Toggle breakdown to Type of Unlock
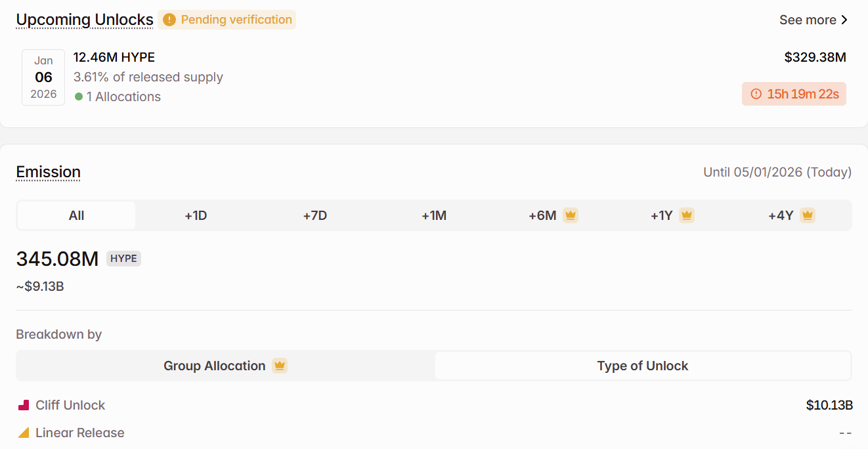The height and width of the screenshot is (449, 868). pyautogui.click(x=642, y=366)
